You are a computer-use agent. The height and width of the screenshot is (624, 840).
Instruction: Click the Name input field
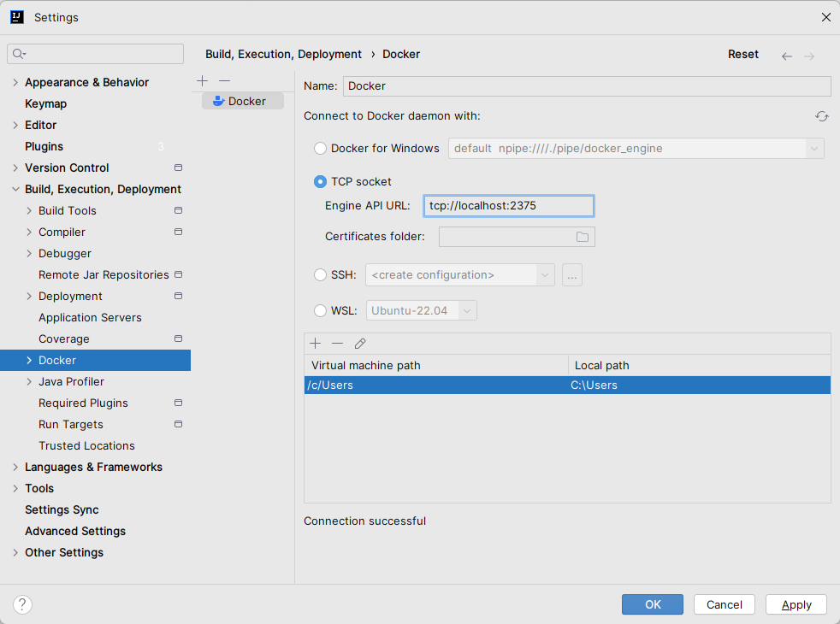coord(587,86)
